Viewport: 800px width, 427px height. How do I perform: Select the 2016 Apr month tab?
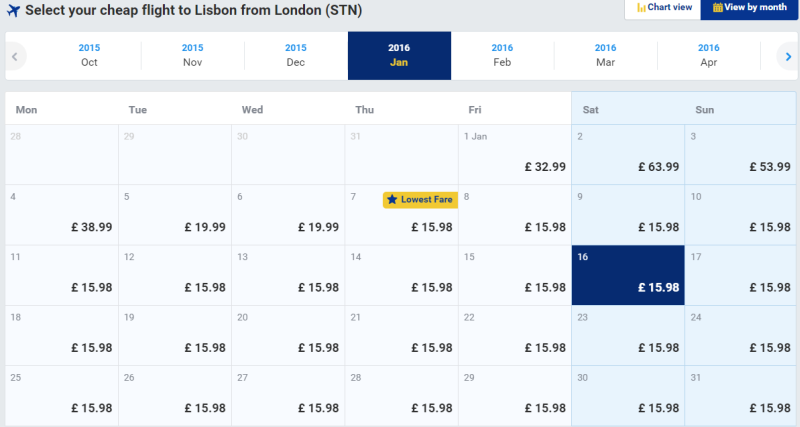click(x=709, y=55)
